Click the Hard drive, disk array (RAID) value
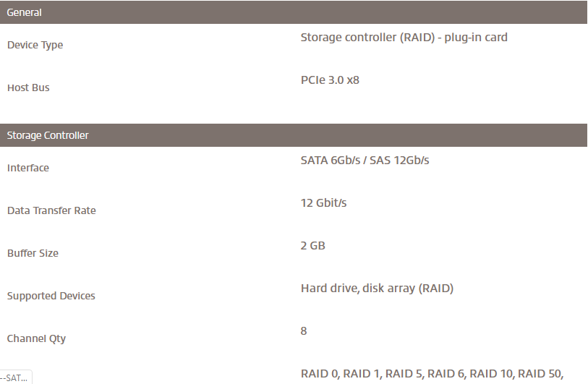 pos(377,288)
